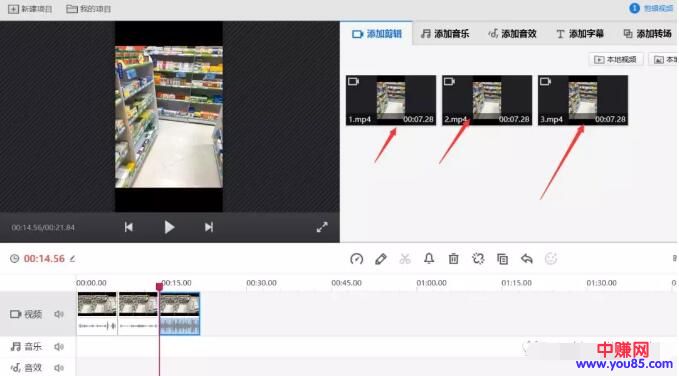The image size is (679, 376).
Task: Open the speed adjustment tool
Action: click(356, 259)
